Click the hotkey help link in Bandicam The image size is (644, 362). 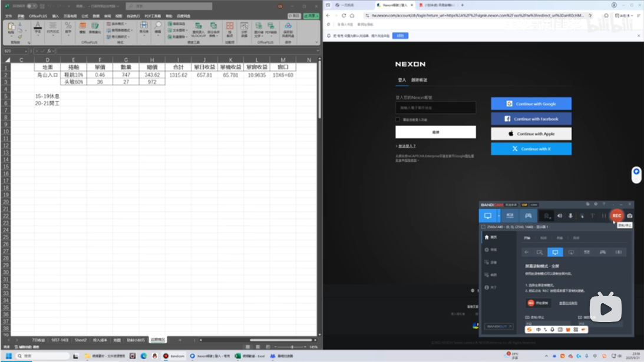pyautogui.click(x=568, y=303)
